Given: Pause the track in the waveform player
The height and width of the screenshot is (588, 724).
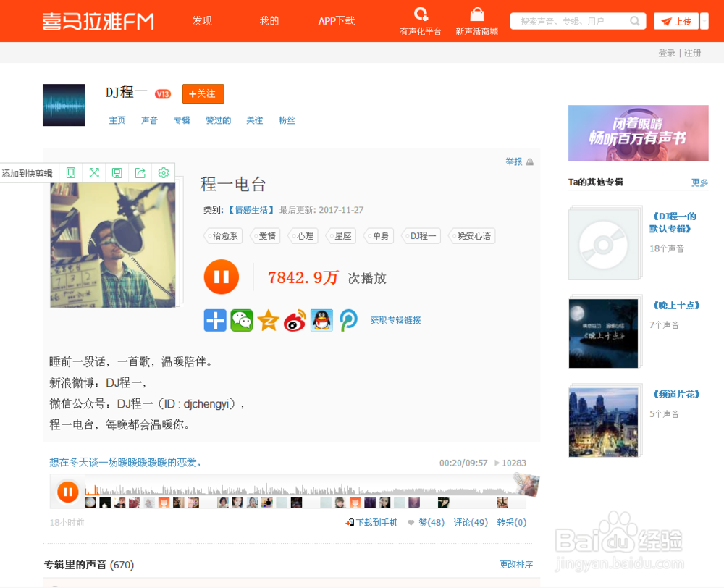Looking at the screenshot, I should click(67, 491).
